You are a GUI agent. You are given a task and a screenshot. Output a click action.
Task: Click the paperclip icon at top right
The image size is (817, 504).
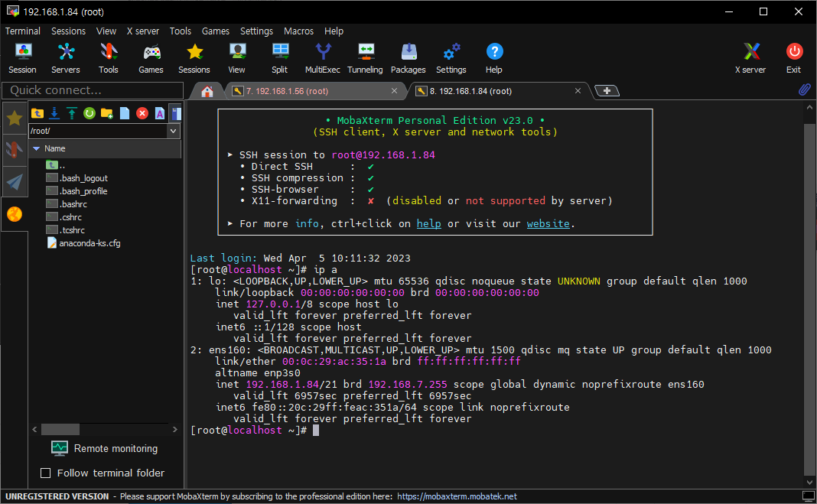(804, 89)
